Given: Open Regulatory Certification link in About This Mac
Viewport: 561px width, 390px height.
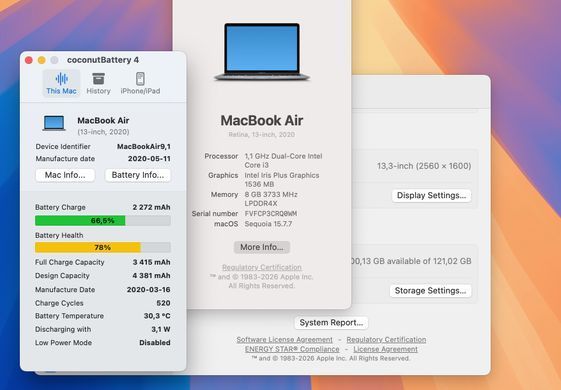Looking at the screenshot, I should [x=262, y=267].
